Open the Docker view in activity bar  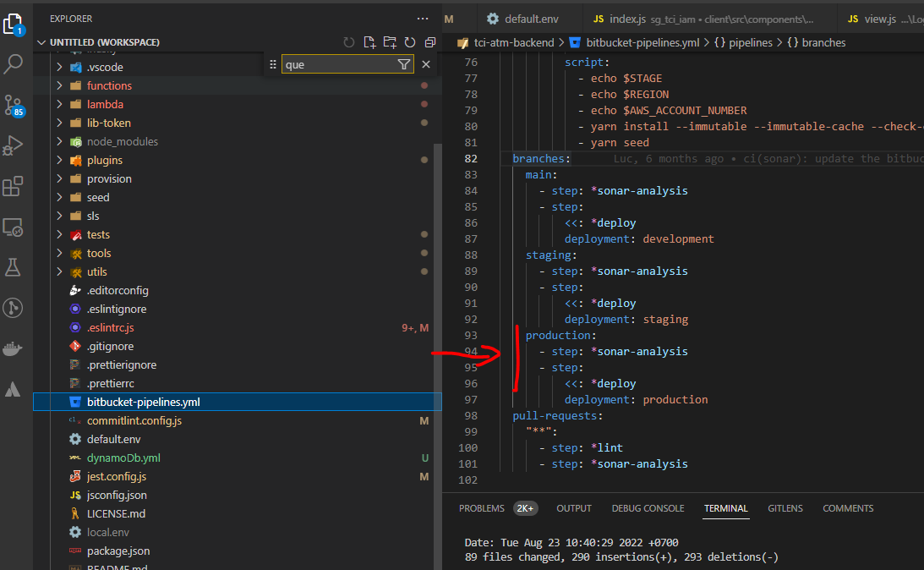tap(13, 348)
